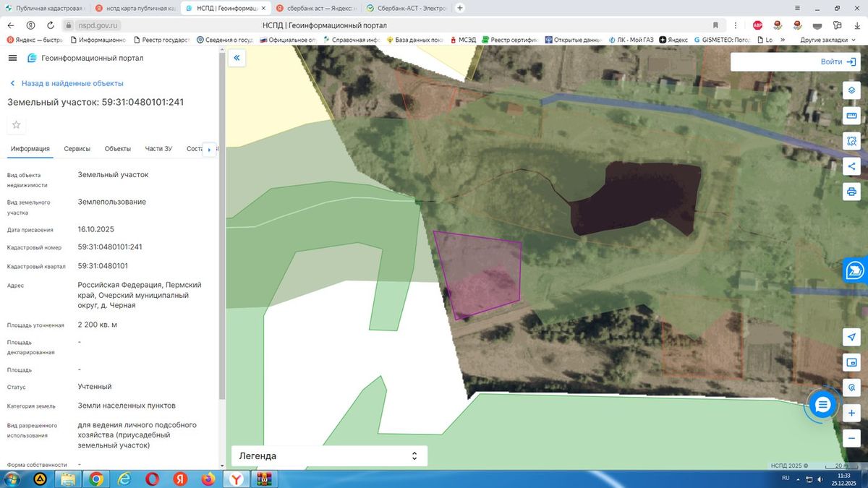Open the hamburger menu of Геоинформационный портал

coord(12,58)
